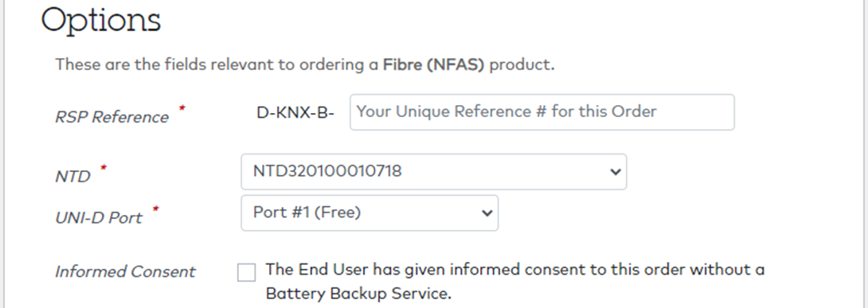Click the 'Battery Backup Service.' text line
This screenshot has height=308, width=868.
pos(358,294)
